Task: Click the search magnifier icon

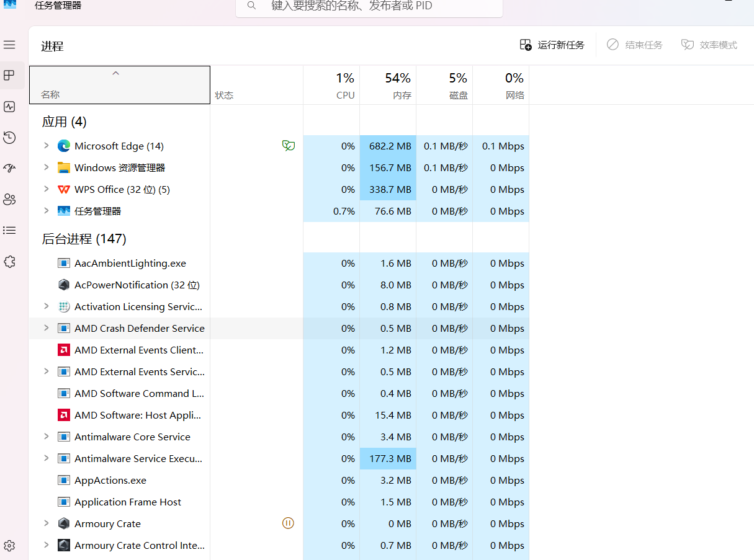Action: click(251, 6)
